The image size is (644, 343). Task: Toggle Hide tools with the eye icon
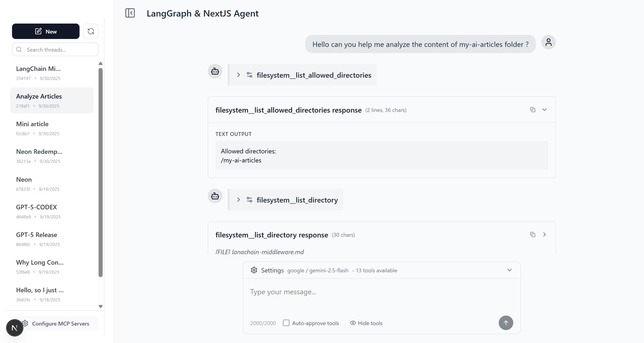353,323
